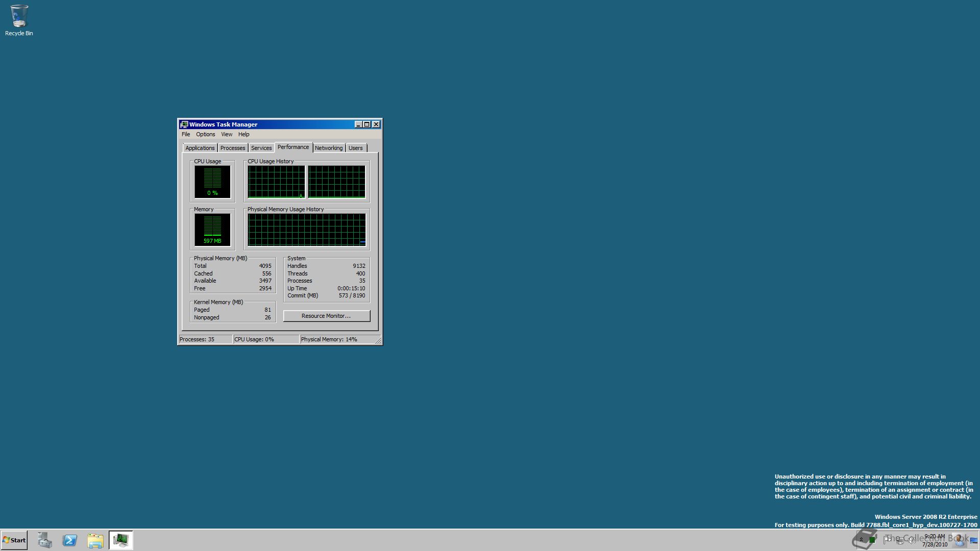This screenshot has height=551, width=980.
Task: Open the volume speaker tray icon
Action: click(x=912, y=540)
